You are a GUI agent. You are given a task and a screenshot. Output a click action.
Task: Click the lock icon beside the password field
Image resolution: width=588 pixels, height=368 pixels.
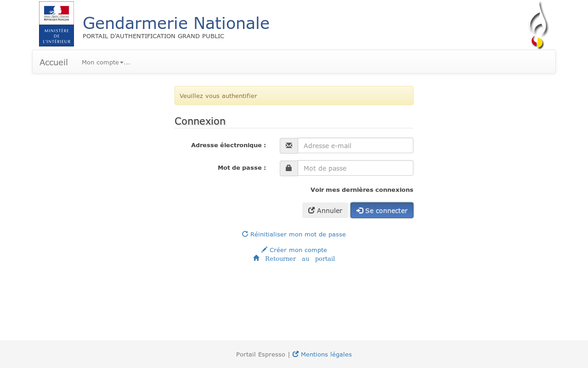point(289,168)
